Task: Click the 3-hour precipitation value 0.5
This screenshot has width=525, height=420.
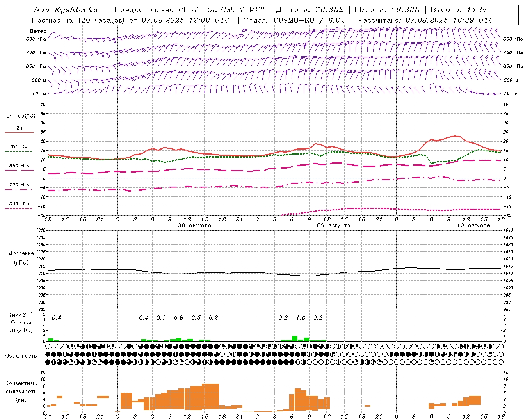Action: [x=196, y=318]
